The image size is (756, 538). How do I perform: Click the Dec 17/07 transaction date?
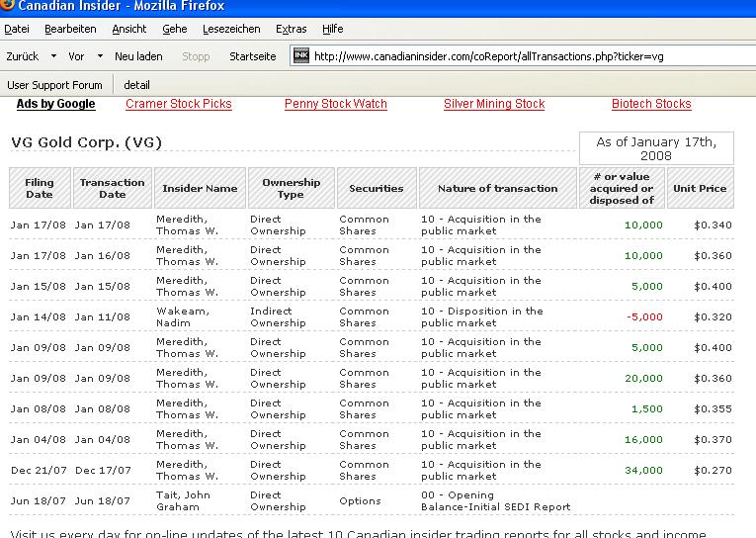point(103,470)
